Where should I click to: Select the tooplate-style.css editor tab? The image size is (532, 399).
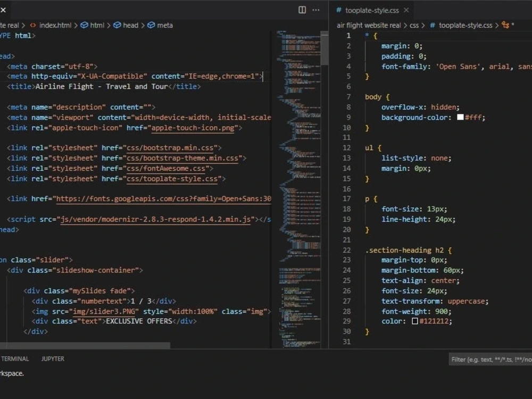372,10
